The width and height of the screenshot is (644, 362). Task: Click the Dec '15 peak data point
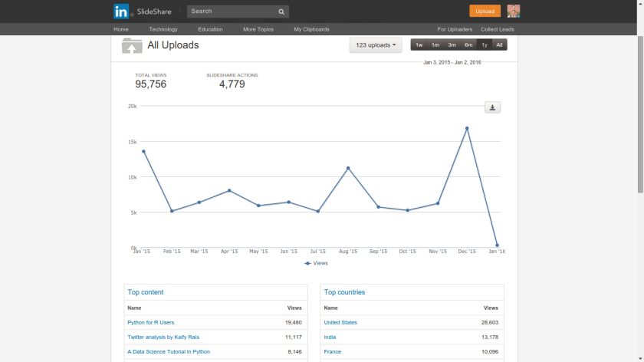tap(467, 128)
